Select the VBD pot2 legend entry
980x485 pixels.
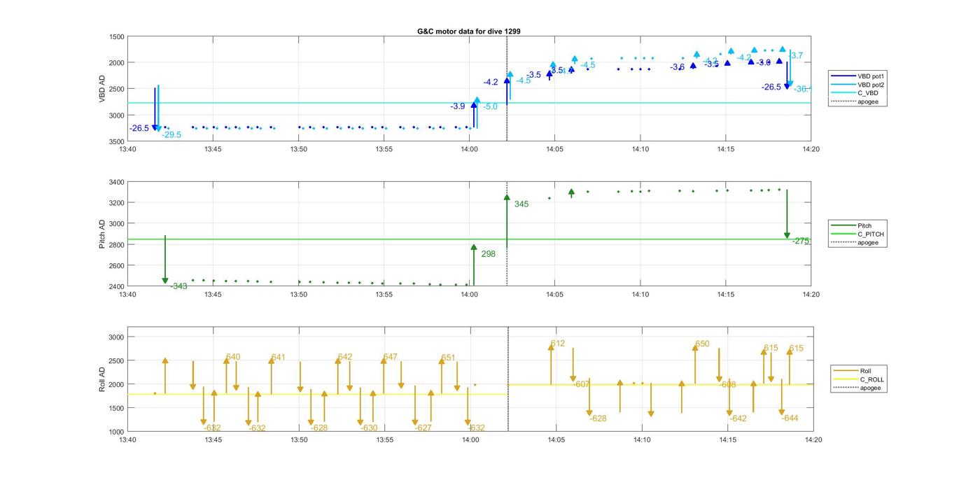(x=867, y=84)
